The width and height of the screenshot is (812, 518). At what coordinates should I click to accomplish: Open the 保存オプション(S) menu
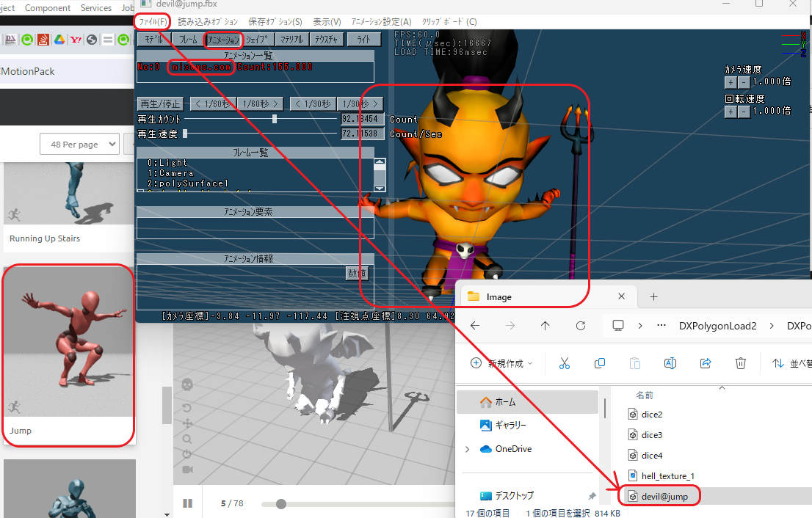(x=275, y=22)
